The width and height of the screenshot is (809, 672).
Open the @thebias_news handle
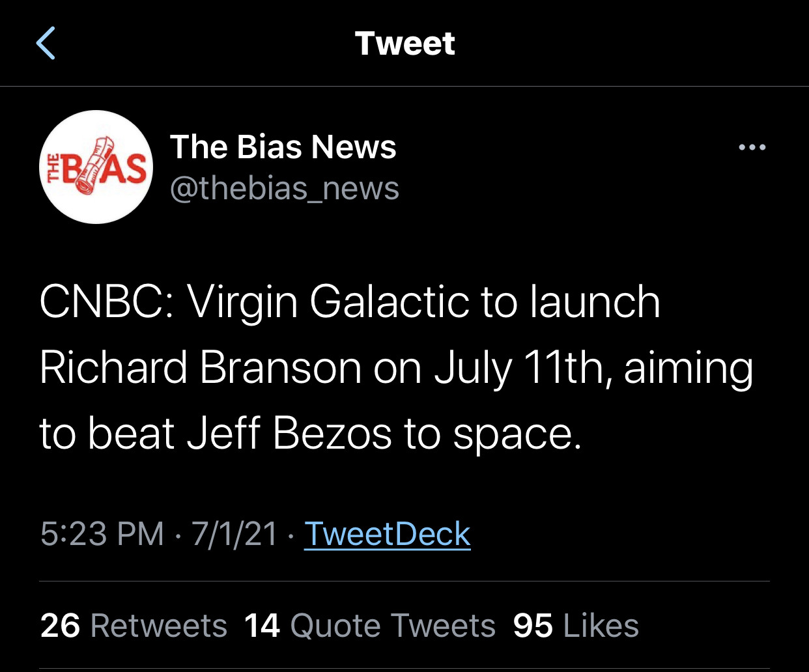click(284, 189)
